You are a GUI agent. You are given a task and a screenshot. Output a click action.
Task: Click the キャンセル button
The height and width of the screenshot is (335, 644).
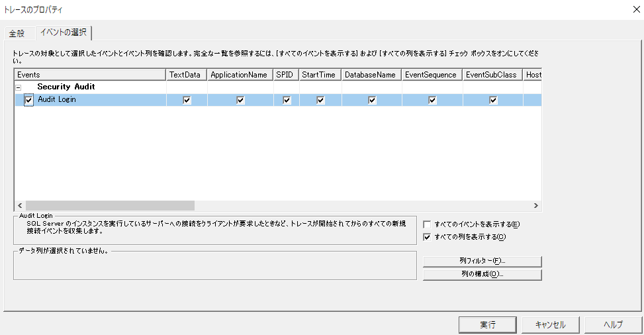[551, 324]
